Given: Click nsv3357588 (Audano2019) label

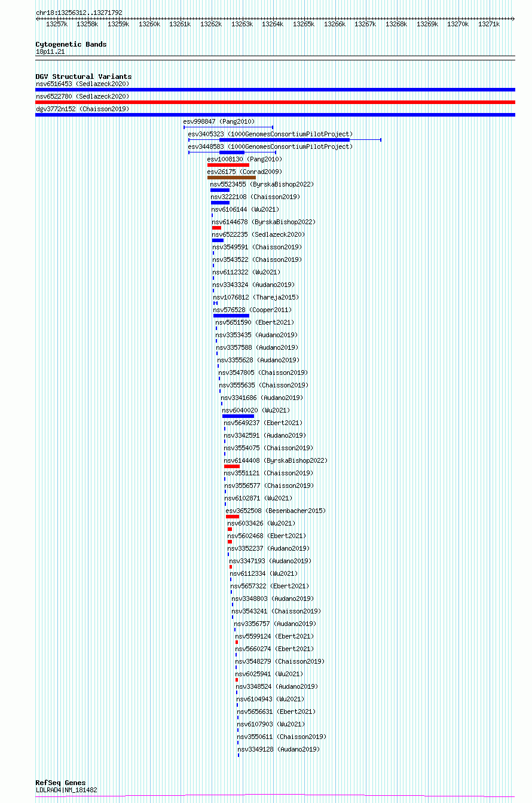Looking at the screenshot, I should pos(258,347).
